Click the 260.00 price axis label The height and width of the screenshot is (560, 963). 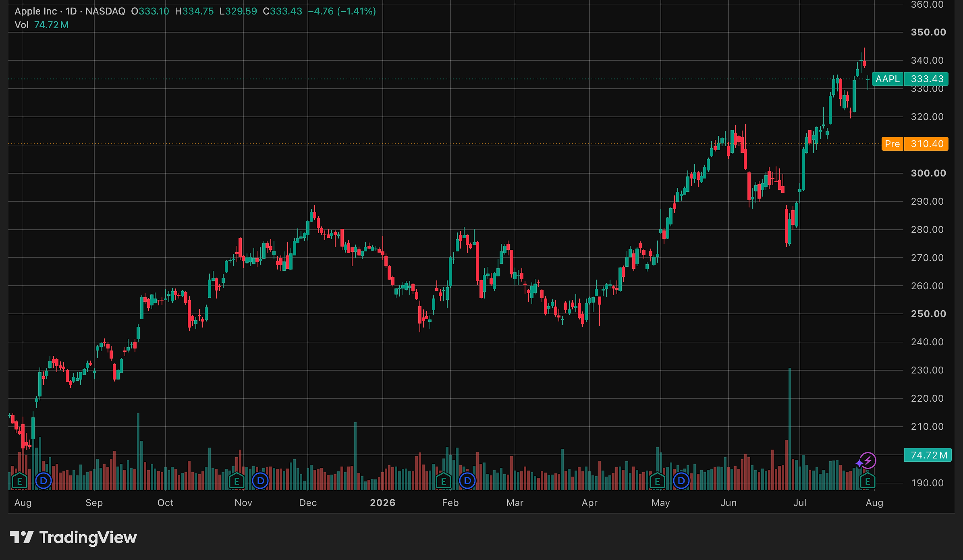coord(927,286)
